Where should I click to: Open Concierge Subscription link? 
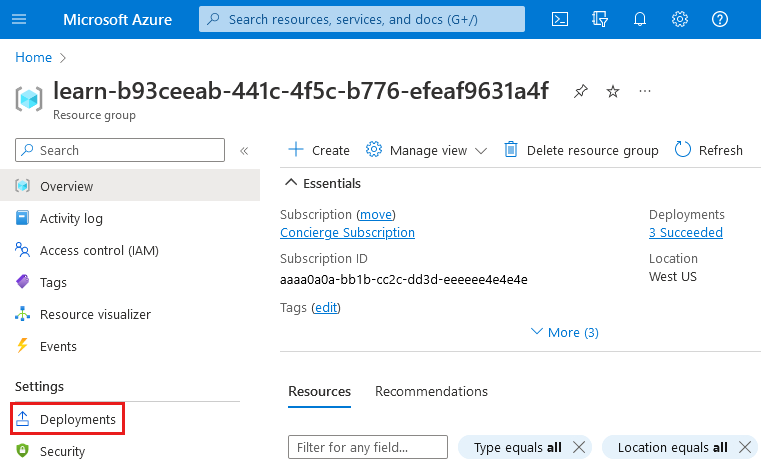pos(347,233)
